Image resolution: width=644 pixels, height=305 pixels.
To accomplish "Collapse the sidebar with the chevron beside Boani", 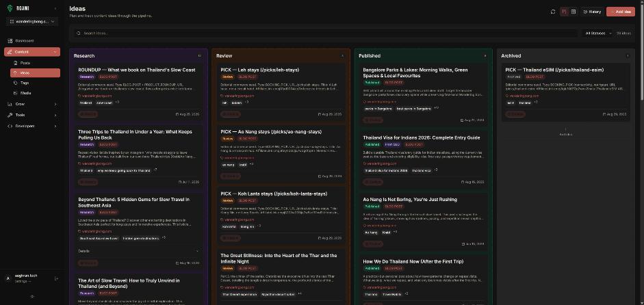I will [x=55, y=9].
